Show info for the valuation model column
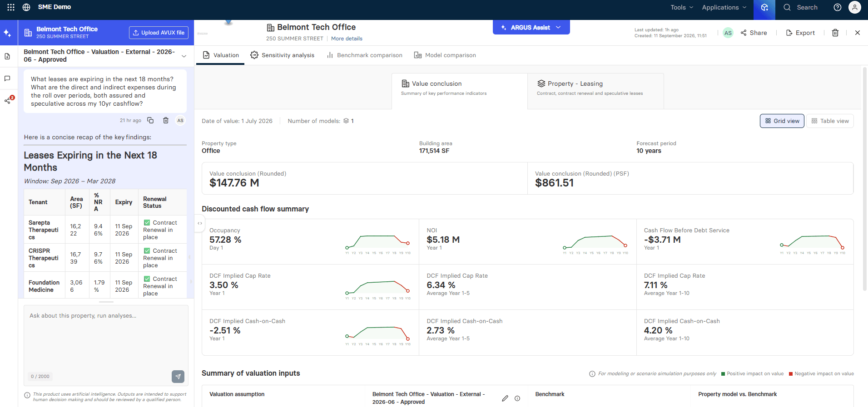 click(517, 398)
